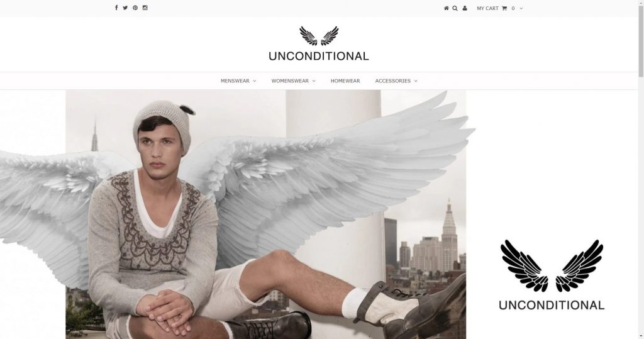Select the Womenswear menu label

[x=290, y=81]
